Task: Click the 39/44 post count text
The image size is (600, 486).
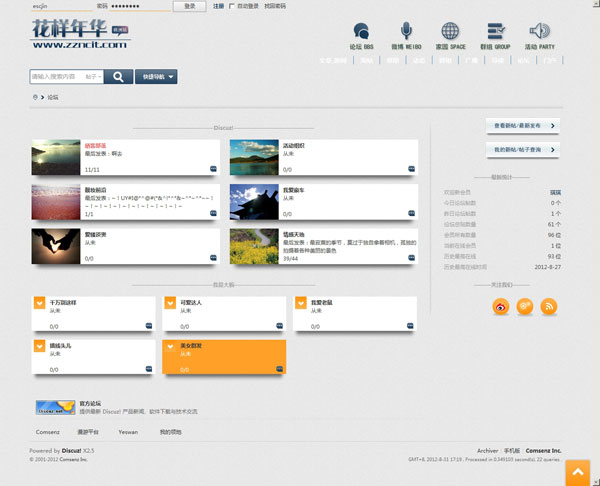Action: pos(290,259)
